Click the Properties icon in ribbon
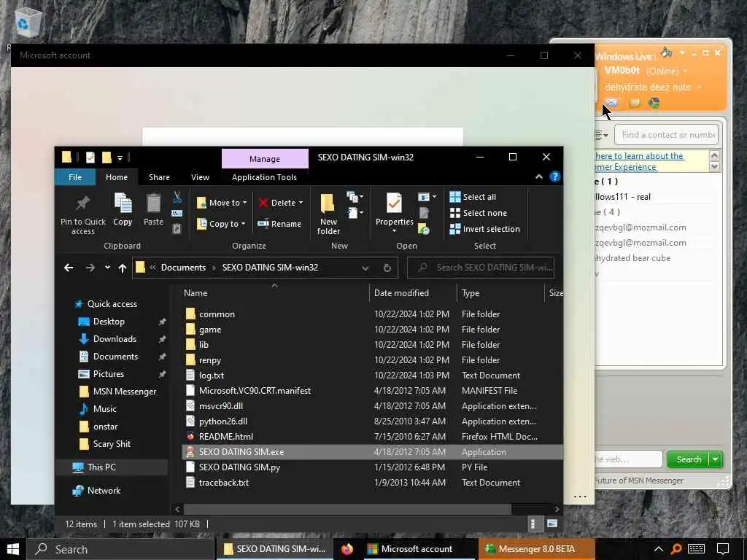Image resolution: width=747 pixels, height=560 pixels. [394, 203]
